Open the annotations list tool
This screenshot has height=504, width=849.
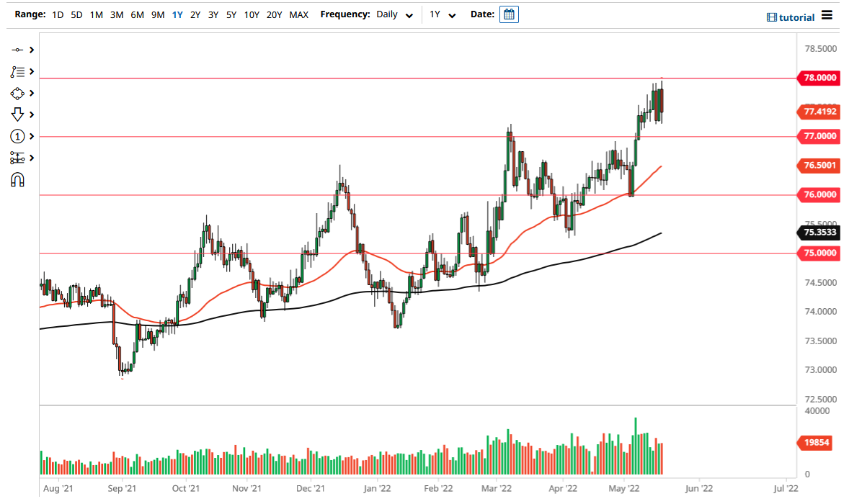pos(19,71)
